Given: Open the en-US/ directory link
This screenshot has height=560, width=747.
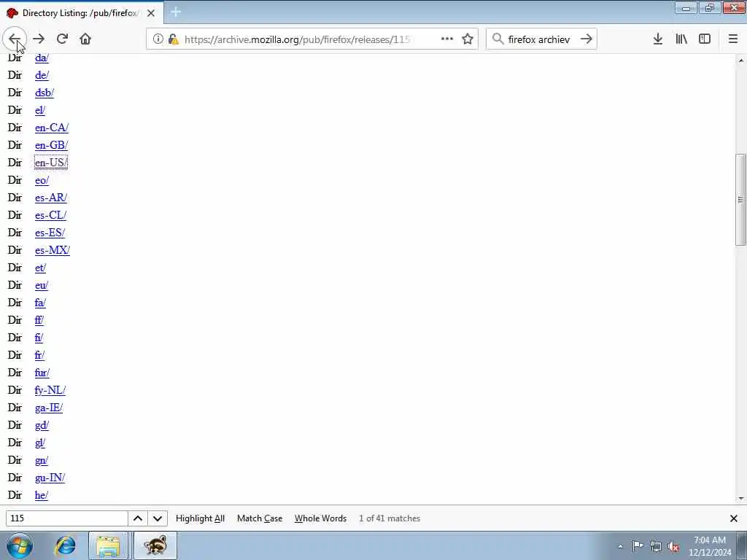Looking at the screenshot, I should pos(51,163).
